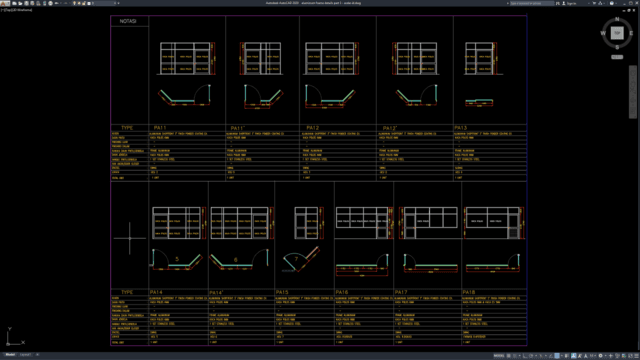This screenshot has height=360, width=640.
Task: Click the TOP face of the ViewCube
Action: (x=617, y=33)
